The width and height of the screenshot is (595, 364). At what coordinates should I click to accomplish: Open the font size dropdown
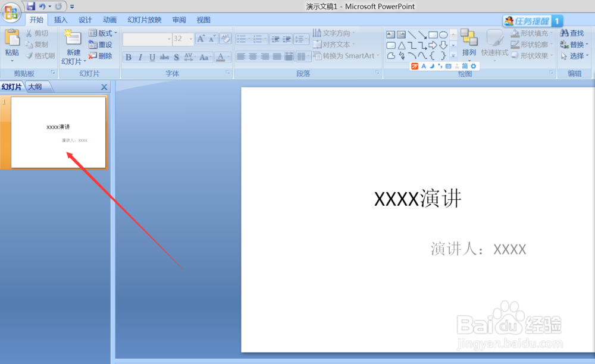pyautogui.click(x=190, y=39)
